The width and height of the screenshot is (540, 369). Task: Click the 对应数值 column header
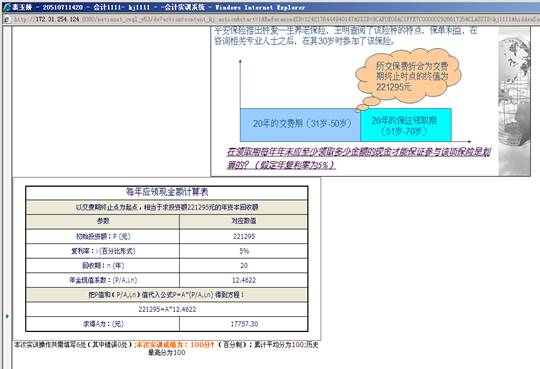(x=243, y=221)
